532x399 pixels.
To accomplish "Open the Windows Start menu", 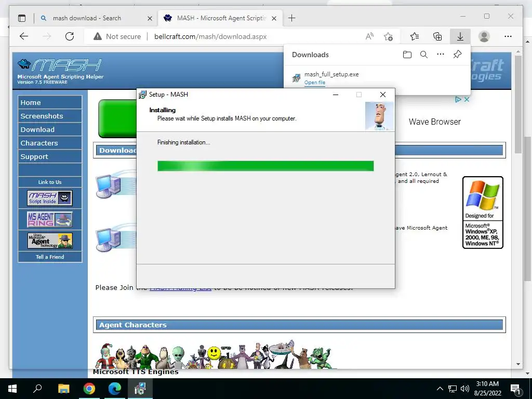I will 12,389.
